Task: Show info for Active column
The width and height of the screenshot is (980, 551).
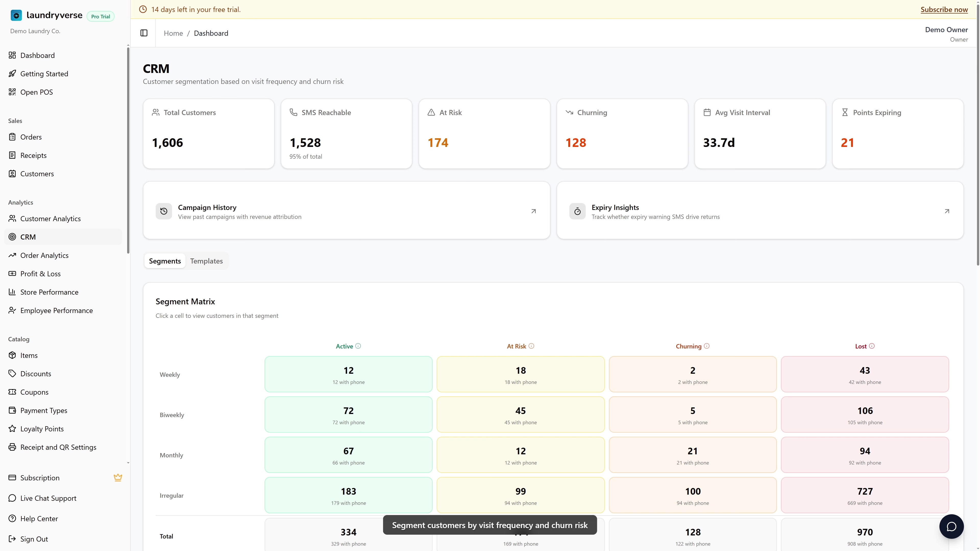Action: pyautogui.click(x=358, y=346)
